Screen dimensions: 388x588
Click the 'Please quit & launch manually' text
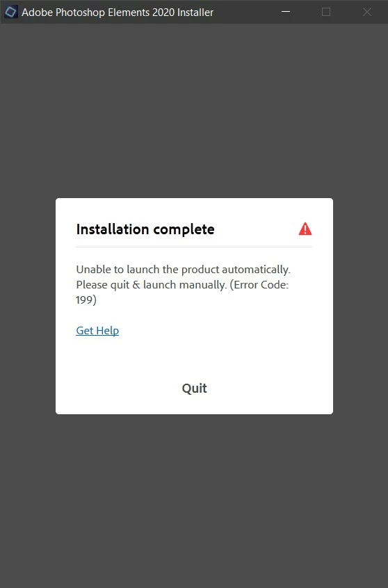click(151, 285)
